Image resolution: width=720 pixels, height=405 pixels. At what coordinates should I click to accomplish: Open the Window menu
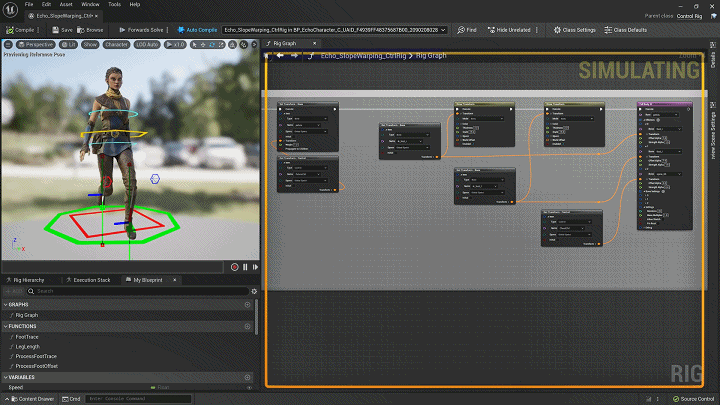coord(89,4)
